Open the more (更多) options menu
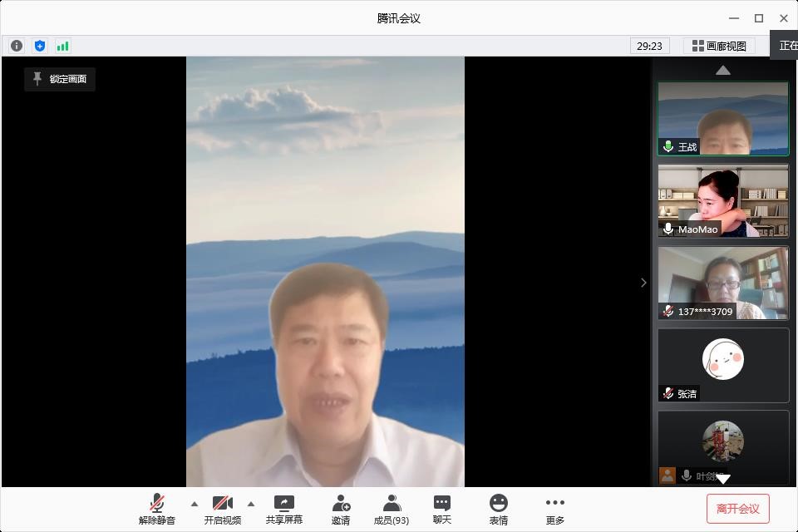The width and height of the screenshot is (798, 532). point(555,509)
